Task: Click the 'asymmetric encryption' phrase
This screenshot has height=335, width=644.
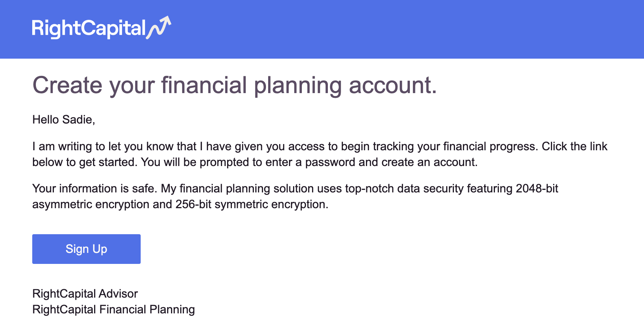Action: pos(91,204)
